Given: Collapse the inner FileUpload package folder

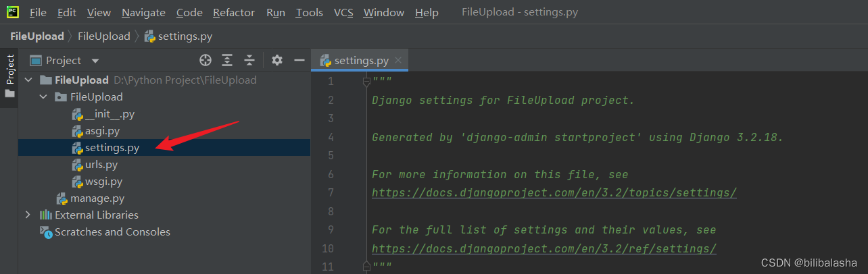Looking at the screenshot, I should tap(43, 97).
